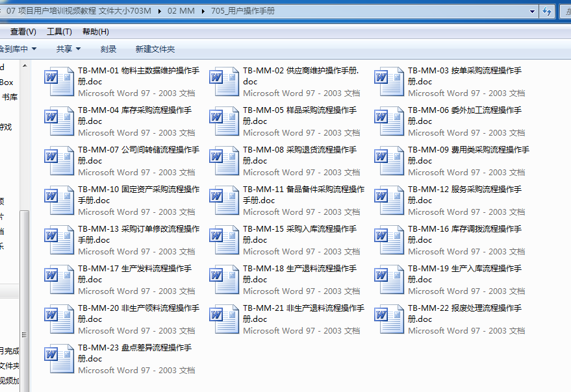
Task: Click file name 'TB-MM-21 非生产退料流程操作手册.doc'
Action: 304,314
